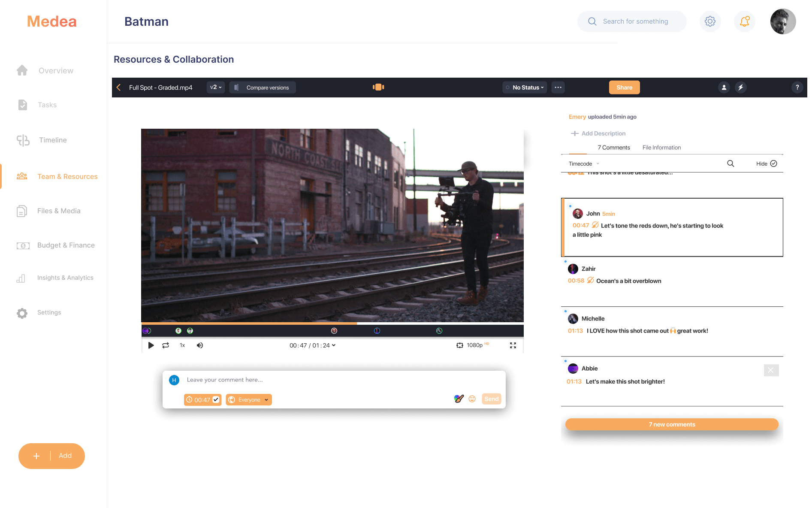This screenshot has height=508, width=812.
Task: Play the video
Action: (x=151, y=345)
